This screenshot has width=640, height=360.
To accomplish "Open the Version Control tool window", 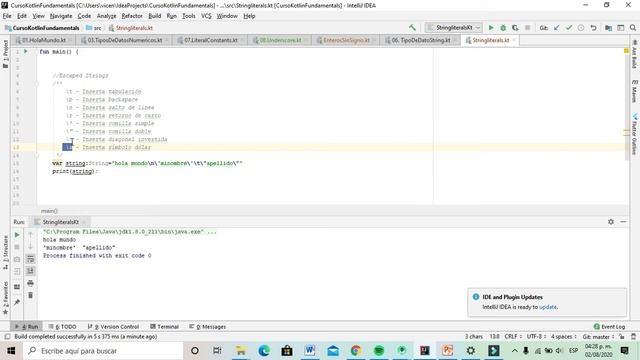I will click(113, 327).
